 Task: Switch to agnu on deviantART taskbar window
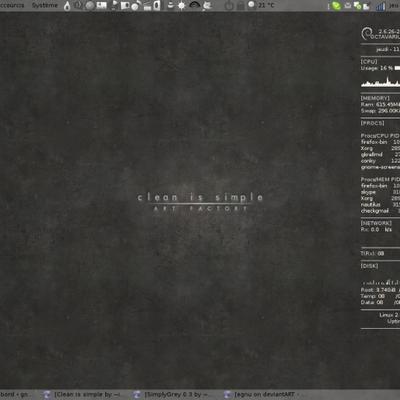coord(263,395)
